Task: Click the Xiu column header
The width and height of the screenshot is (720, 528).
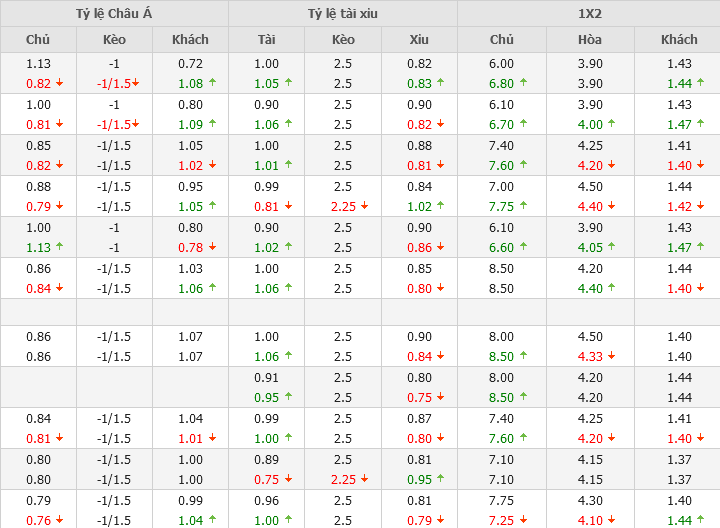Action: 419,39
